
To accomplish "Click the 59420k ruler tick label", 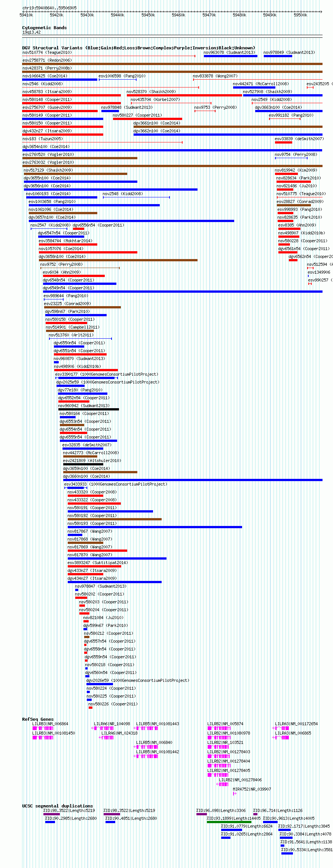I will pos(56,15).
